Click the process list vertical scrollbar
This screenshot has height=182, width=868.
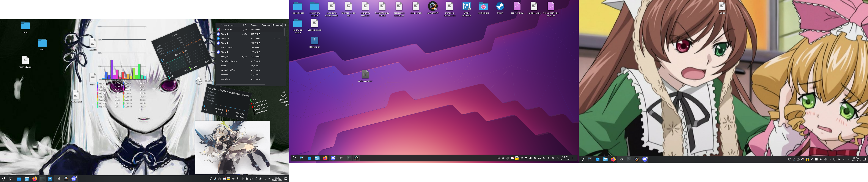[284, 32]
